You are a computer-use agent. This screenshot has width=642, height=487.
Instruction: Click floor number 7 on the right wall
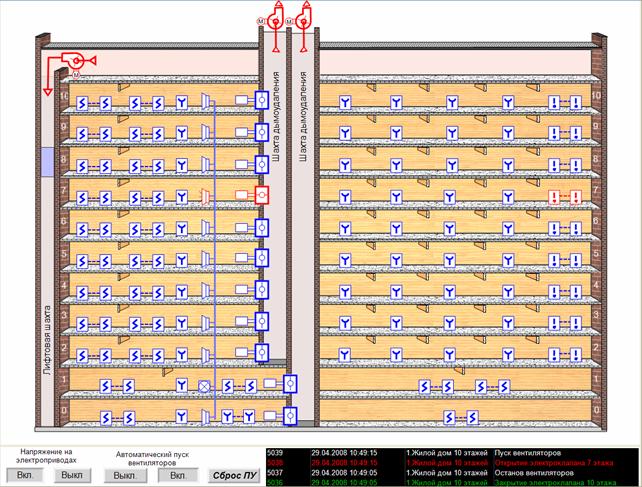596,190
